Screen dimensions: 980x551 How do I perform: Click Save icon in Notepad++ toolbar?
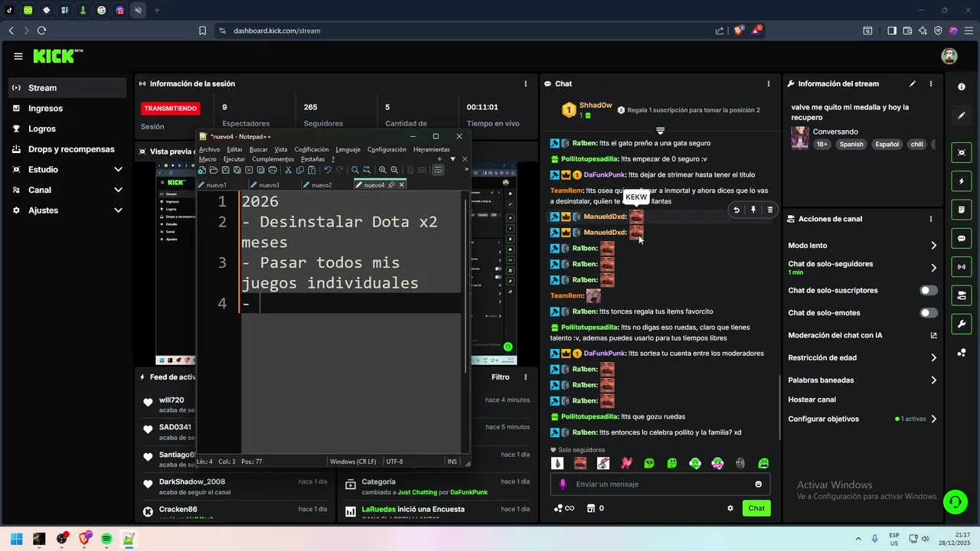coord(225,170)
